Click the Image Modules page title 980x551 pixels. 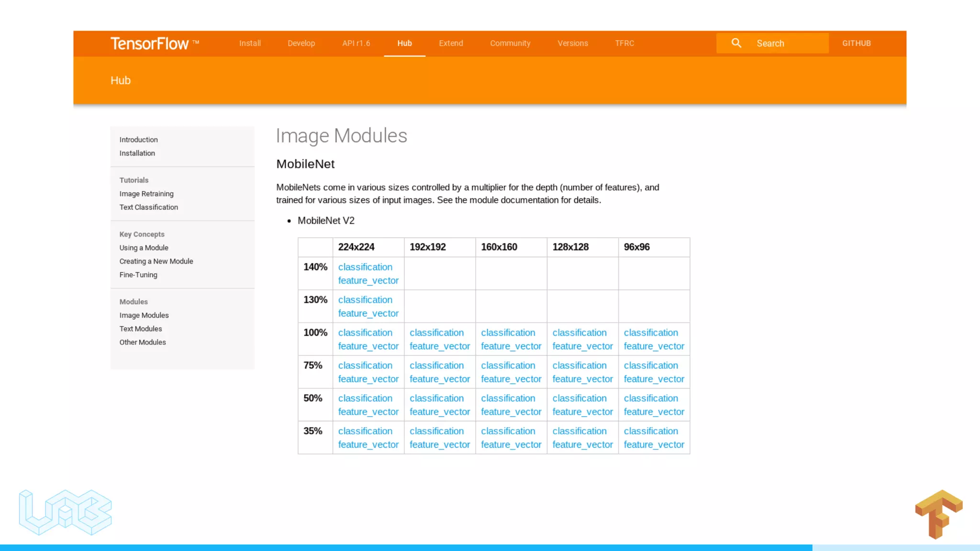[x=342, y=136]
